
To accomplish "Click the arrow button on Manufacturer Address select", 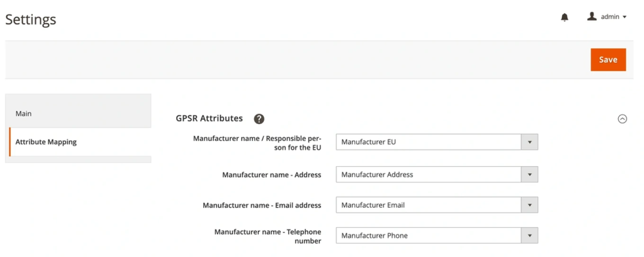I will coord(529,175).
